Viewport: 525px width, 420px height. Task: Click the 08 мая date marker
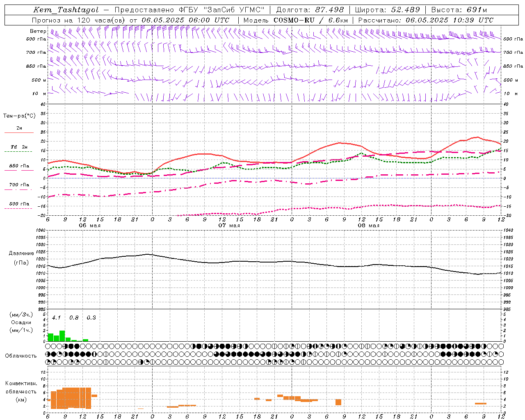click(368, 226)
